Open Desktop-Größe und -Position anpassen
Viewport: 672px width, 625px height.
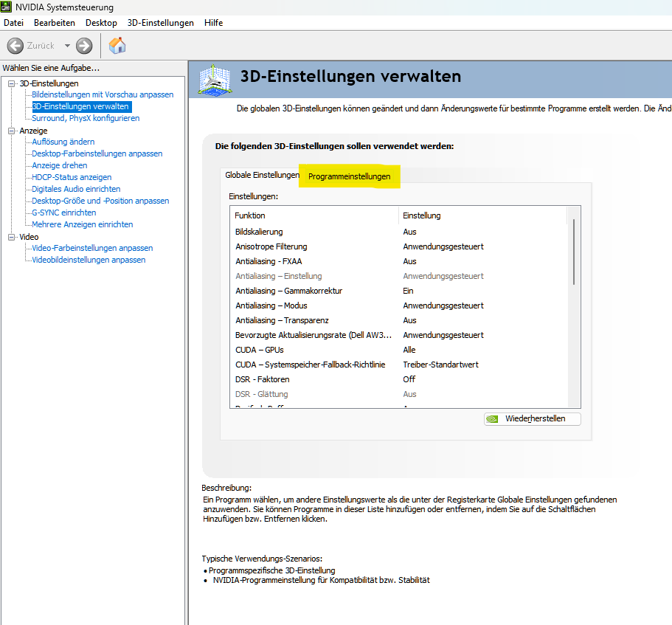[x=100, y=201]
